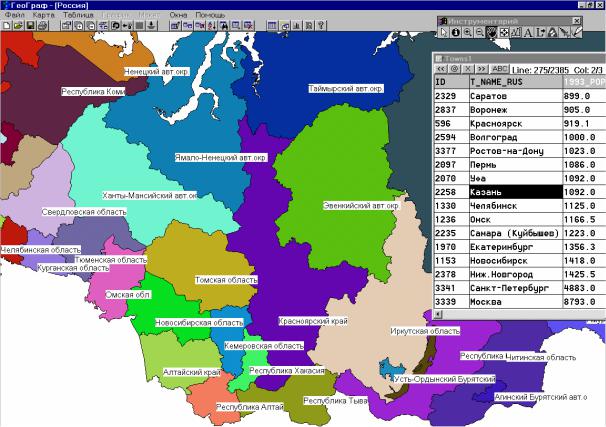Click the Красноярский край map label
Viewport: 606px width, 427px height.
click(x=313, y=321)
